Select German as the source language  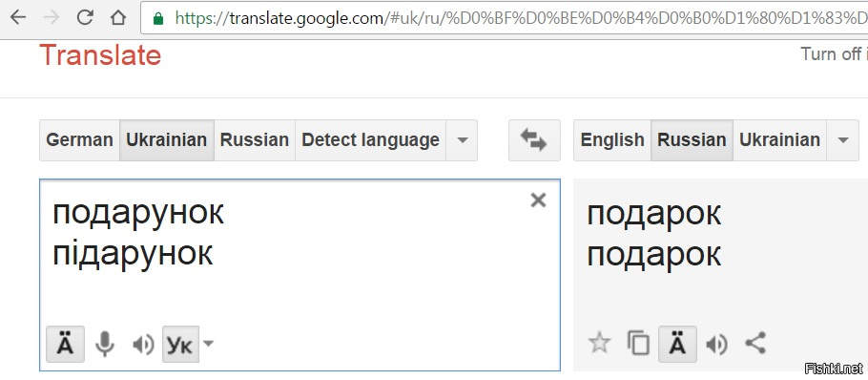[x=80, y=140]
